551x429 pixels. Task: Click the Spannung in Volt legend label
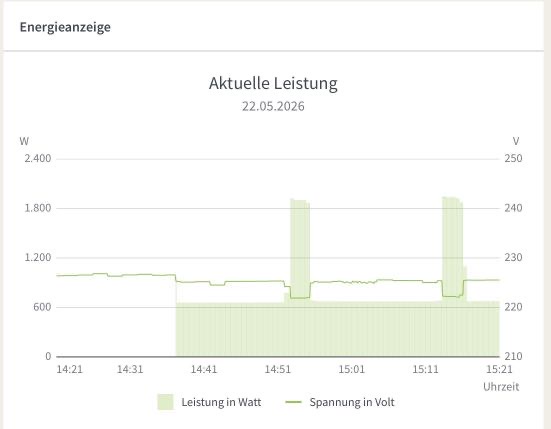[x=352, y=402]
